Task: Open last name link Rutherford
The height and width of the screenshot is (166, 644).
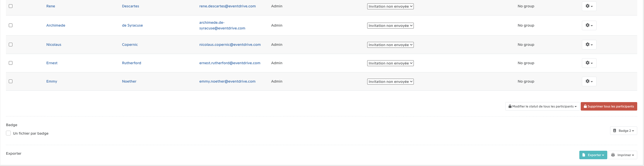Action: (131, 63)
